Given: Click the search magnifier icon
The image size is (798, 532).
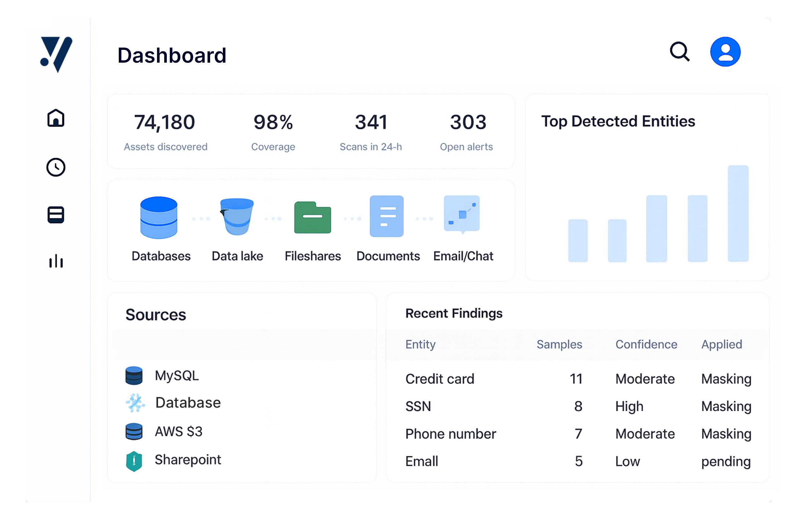Looking at the screenshot, I should (680, 51).
